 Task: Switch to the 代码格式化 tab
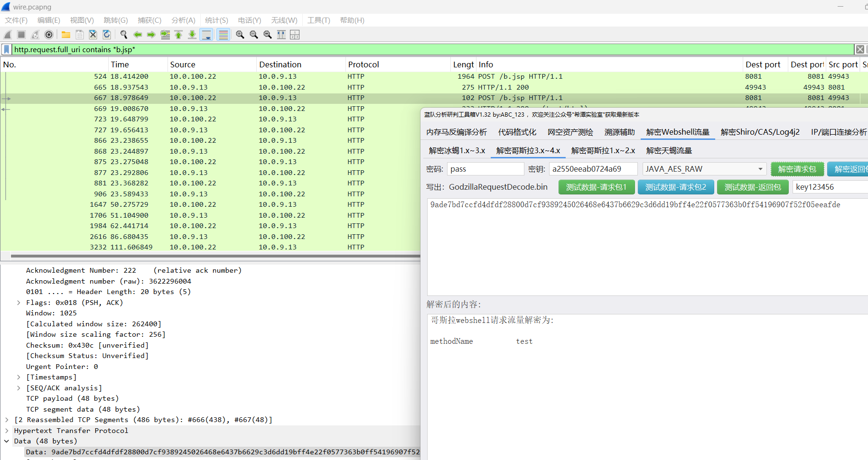click(x=517, y=132)
